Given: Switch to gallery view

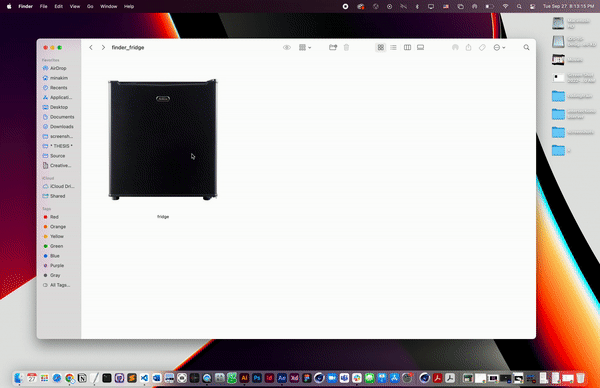Looking at the screenshot, I should click(x=420, y=47).
